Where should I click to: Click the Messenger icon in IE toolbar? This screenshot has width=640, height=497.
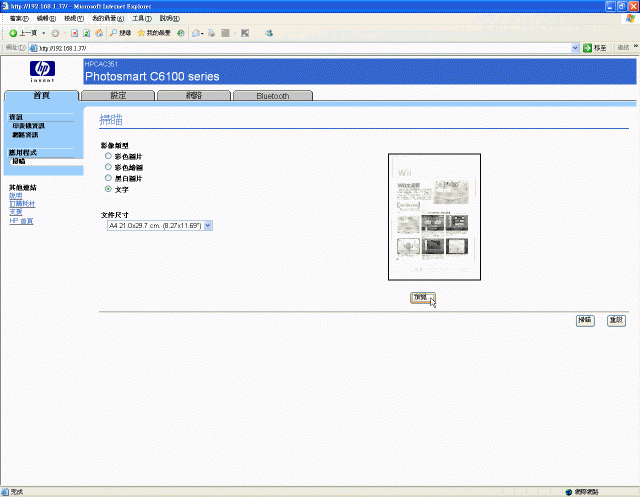[269, 33]
